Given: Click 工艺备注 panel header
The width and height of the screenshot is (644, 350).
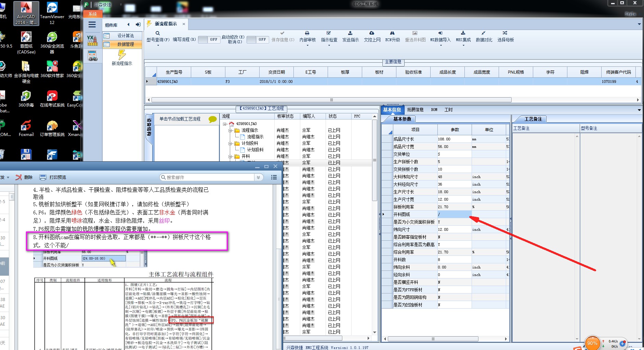Looking at the screenshot, I should (533, 119).
